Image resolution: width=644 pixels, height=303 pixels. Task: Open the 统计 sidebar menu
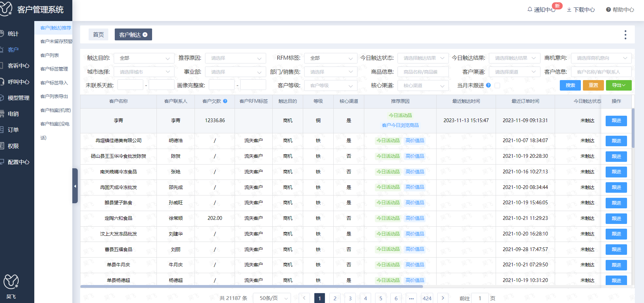tap(13, 34)
